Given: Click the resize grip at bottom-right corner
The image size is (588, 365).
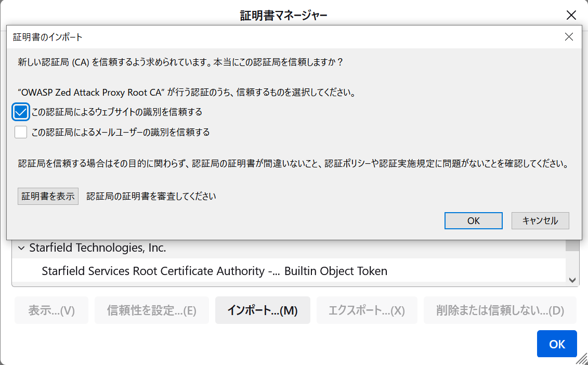Looking at the screenshot, I should point(583,360).
